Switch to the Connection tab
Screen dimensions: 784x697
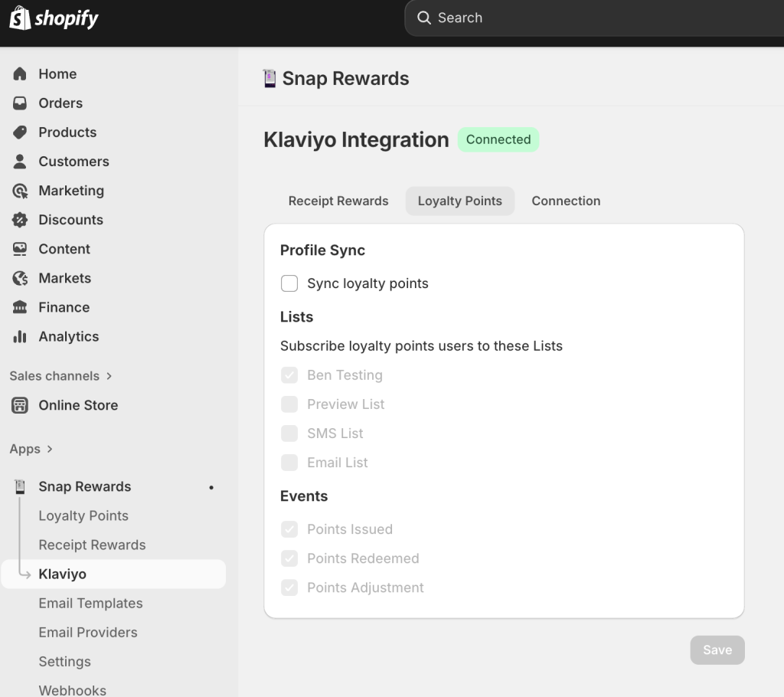pos(566,201)
